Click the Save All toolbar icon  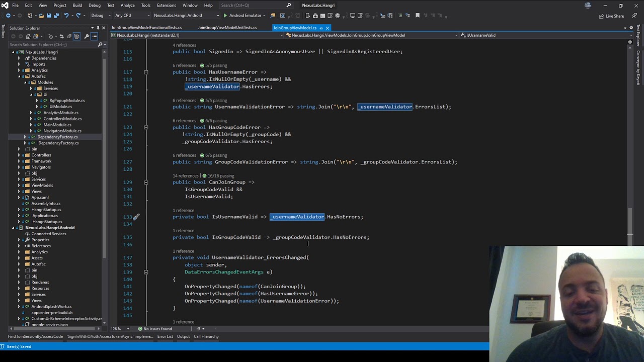[x=56, y=16]
